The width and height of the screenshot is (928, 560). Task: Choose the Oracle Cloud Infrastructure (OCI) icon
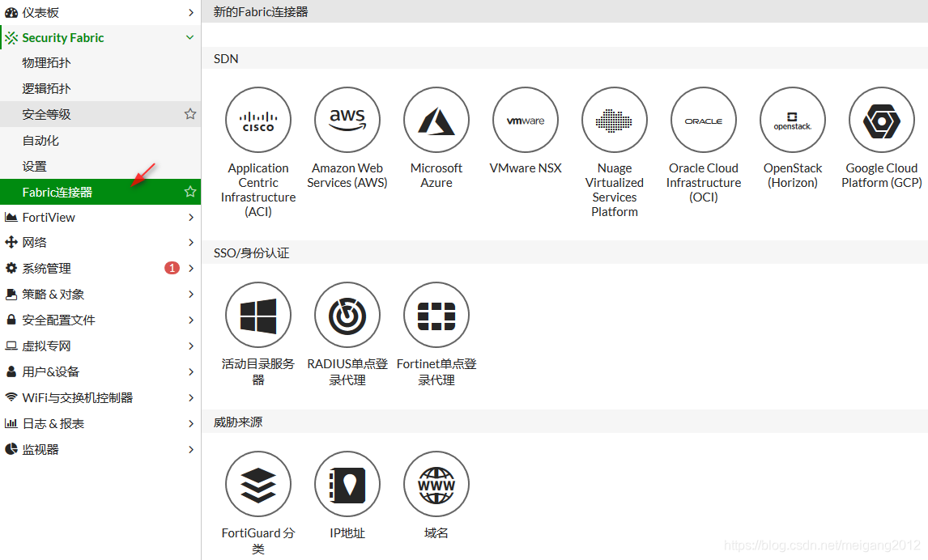point(704,120)
